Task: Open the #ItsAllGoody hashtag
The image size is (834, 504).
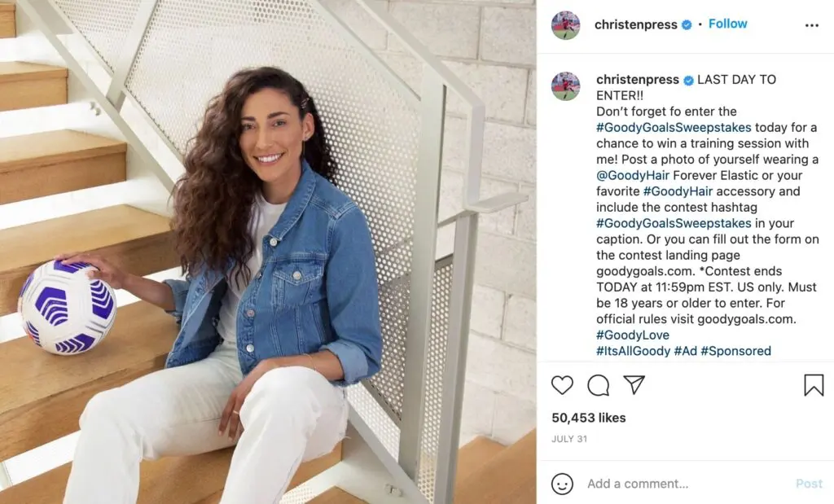Action: (x=633, y=351)
